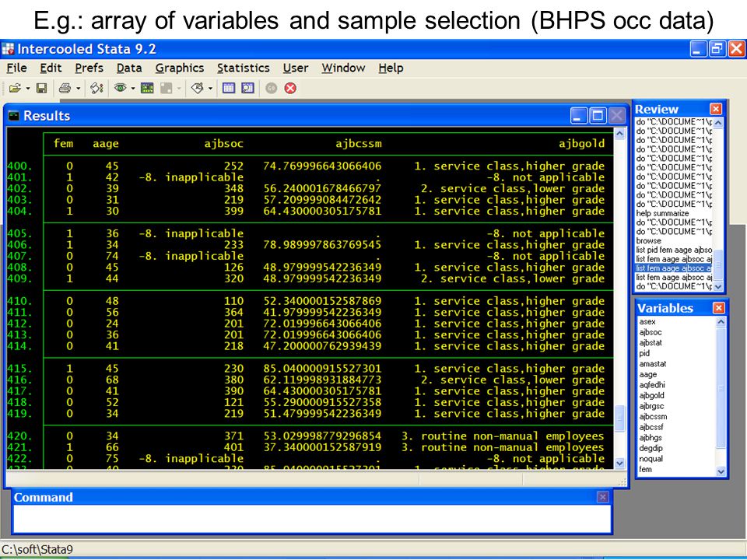Click the highlighted 'list fem aage ajbsoc' Review entry
This screenshot has height=560, width=747.
click(x=674, y=268)
